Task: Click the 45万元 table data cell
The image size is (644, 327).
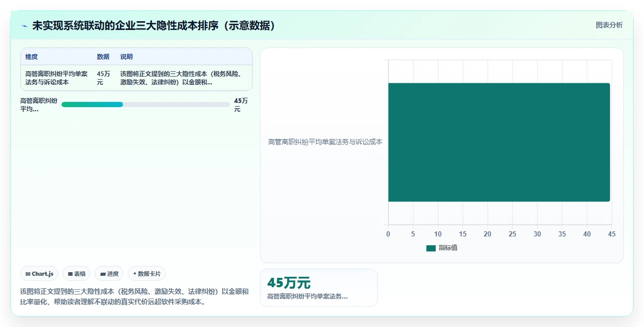Action: [x=103, y=78]
